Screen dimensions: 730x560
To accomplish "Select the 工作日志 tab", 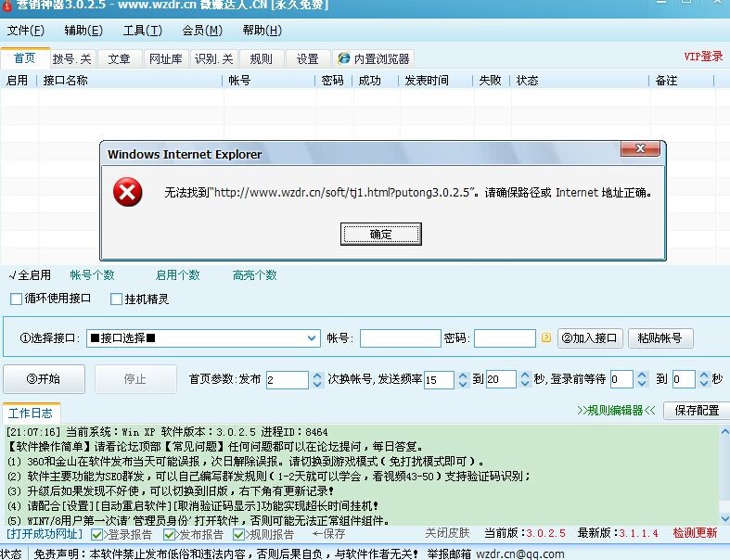I will click(x=31, y=413).
